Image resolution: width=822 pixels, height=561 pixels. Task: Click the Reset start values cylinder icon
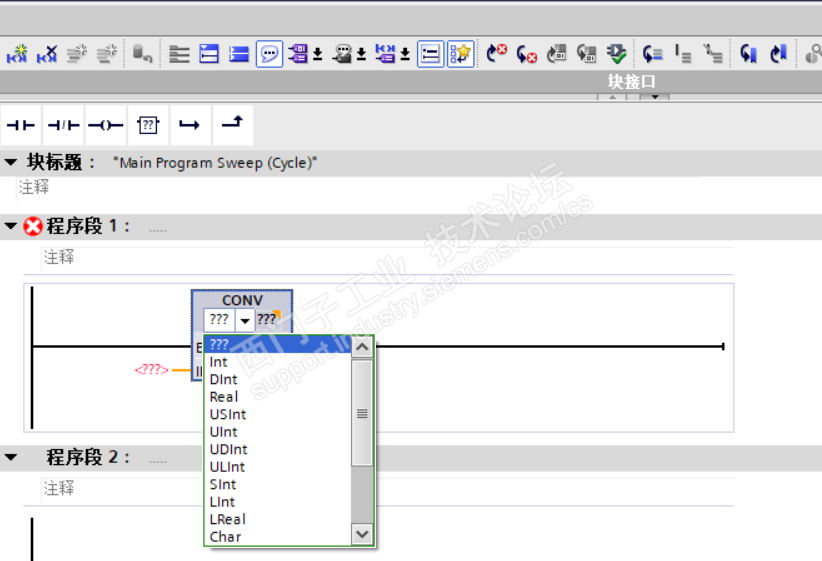(142, 53)
